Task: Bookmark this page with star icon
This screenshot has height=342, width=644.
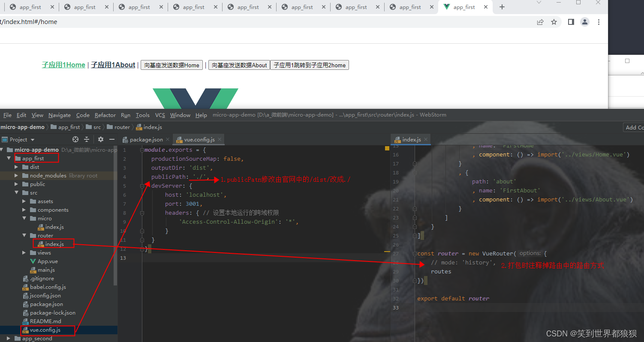Action: tap(554, 22)
